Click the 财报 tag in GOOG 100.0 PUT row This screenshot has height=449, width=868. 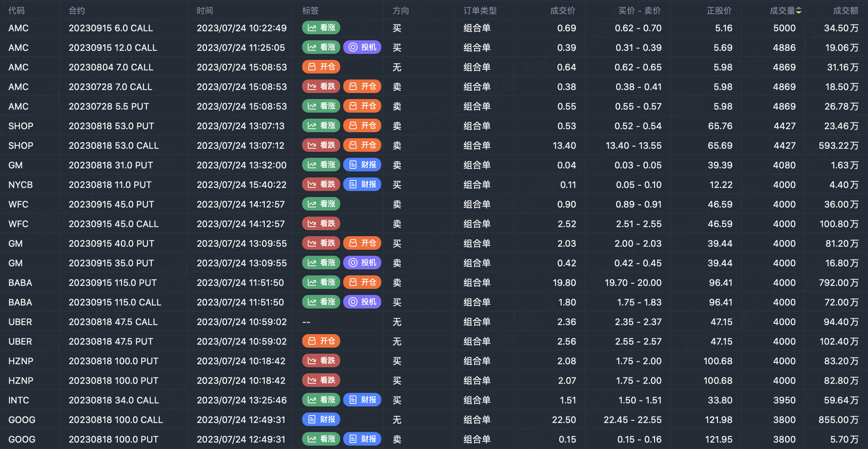[x=362, y=439]
